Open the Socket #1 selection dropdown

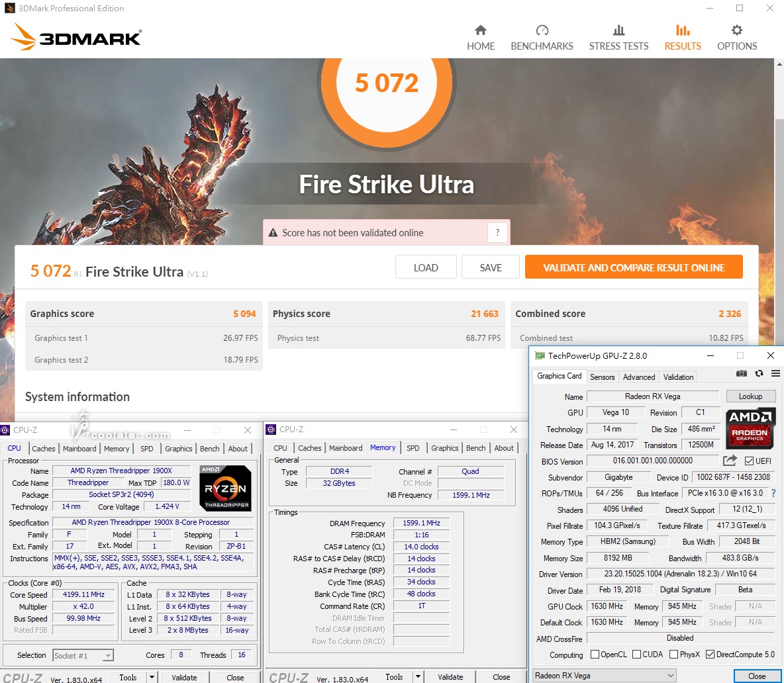pos(83,655)
